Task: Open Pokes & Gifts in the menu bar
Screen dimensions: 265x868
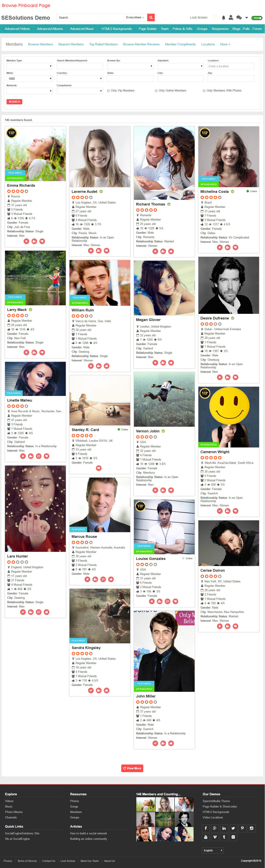Action: [x=182, y=29]
